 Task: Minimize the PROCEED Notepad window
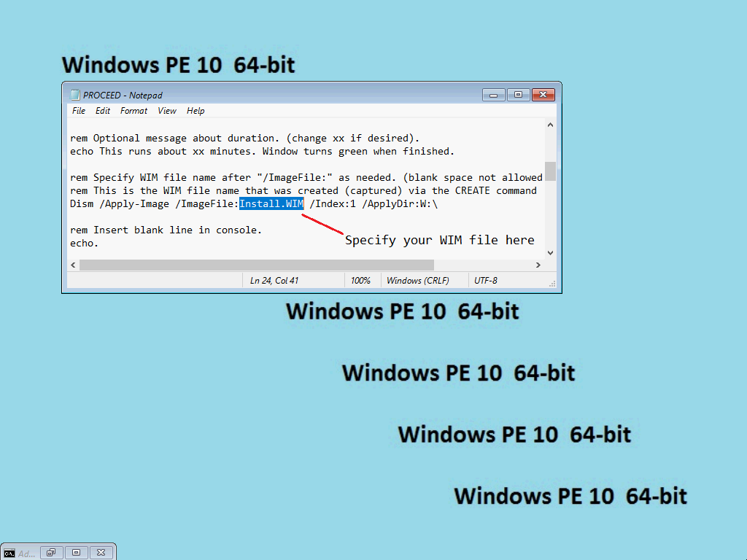pos(494,95)
